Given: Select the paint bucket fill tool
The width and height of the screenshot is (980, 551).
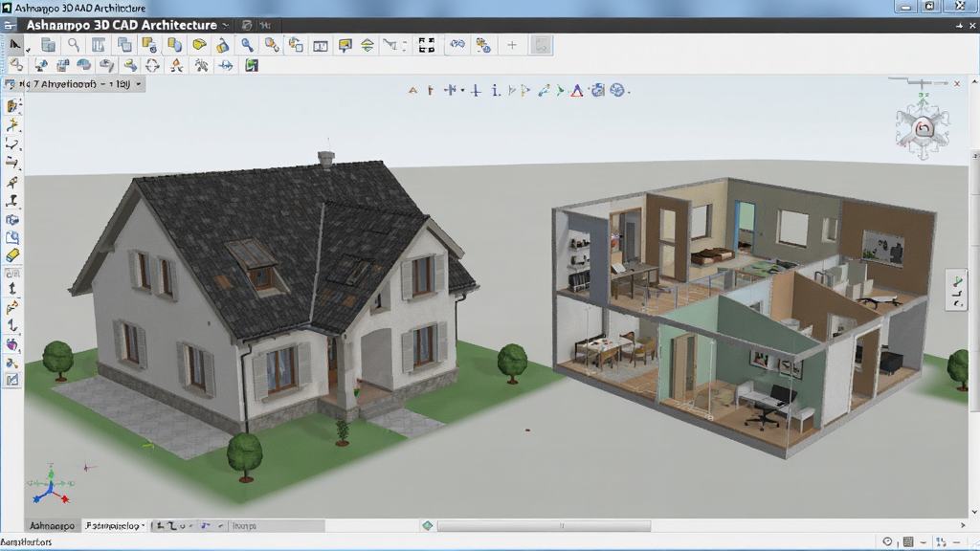Looking at the screenshot, I should click(222, 45).
